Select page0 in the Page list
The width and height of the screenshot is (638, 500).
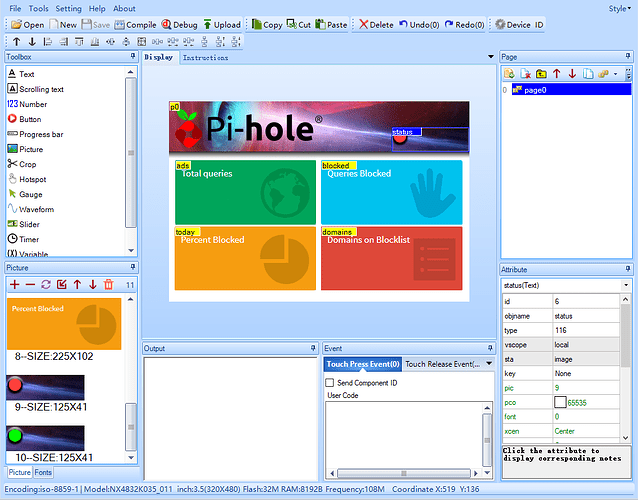(x=571, y=90)
